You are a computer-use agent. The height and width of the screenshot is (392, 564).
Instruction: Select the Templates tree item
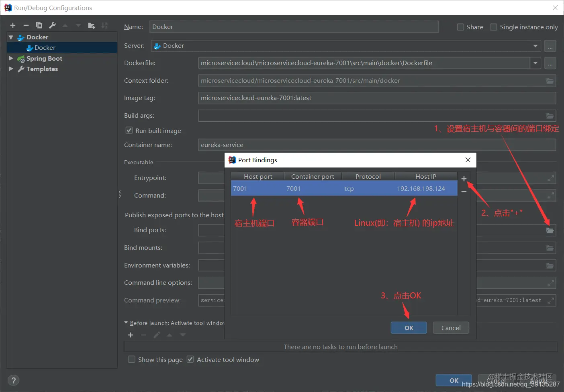(42, 69)
